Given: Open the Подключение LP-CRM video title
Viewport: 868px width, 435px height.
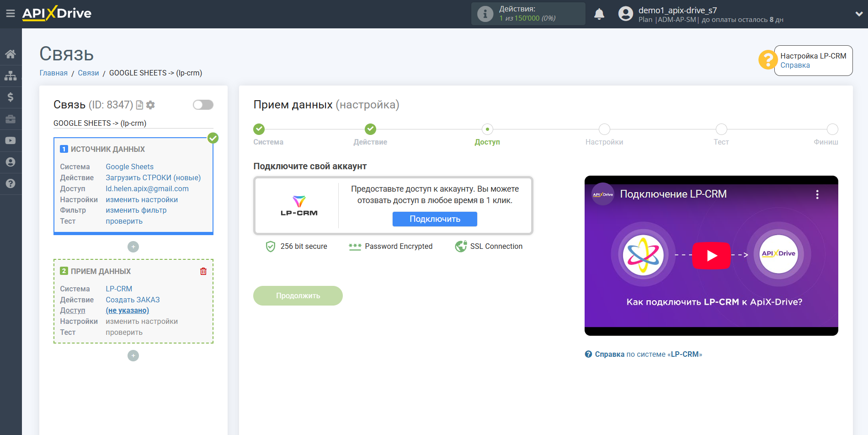Looking at the screenshot, I should coord(673,194).
